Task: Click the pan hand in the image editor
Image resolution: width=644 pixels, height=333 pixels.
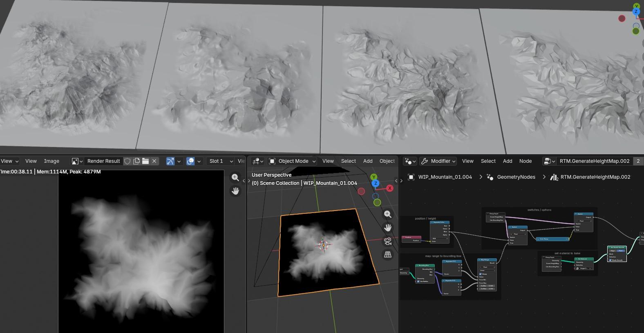Action: [x=235, y=191]
